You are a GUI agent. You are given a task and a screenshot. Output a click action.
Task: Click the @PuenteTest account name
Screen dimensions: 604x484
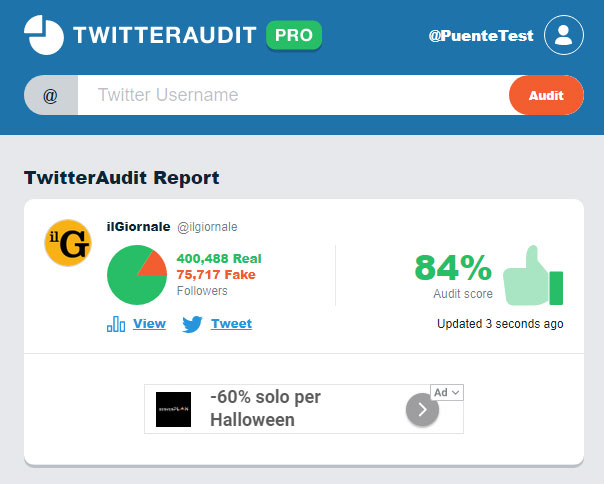coord(481,35)
